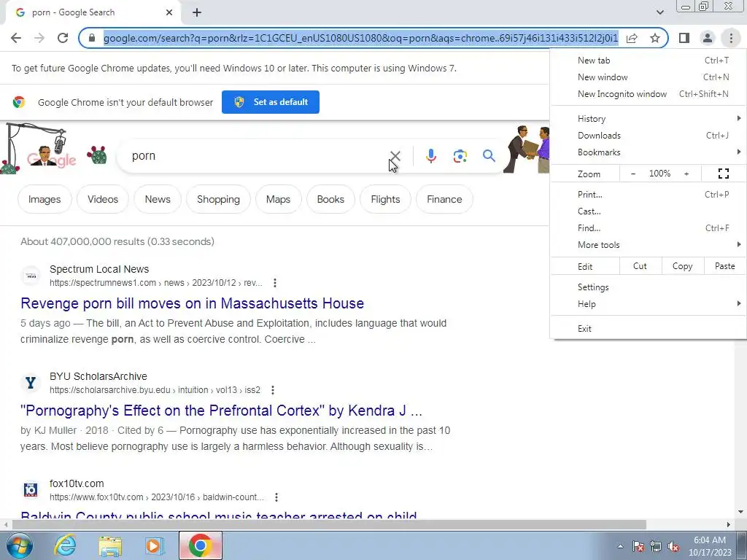747x560 pixels.
Task: Expand the Help submenu
Action: click(648, 304)
